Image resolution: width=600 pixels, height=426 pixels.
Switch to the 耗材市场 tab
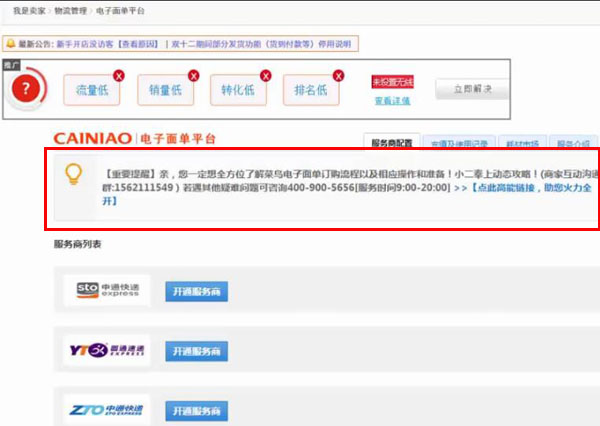point(522,142)
